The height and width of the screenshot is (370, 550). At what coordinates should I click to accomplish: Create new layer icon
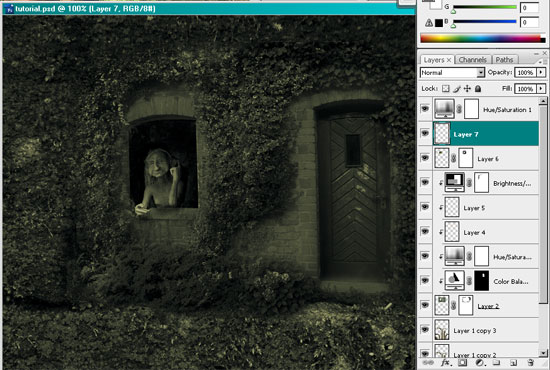point(513,363)
